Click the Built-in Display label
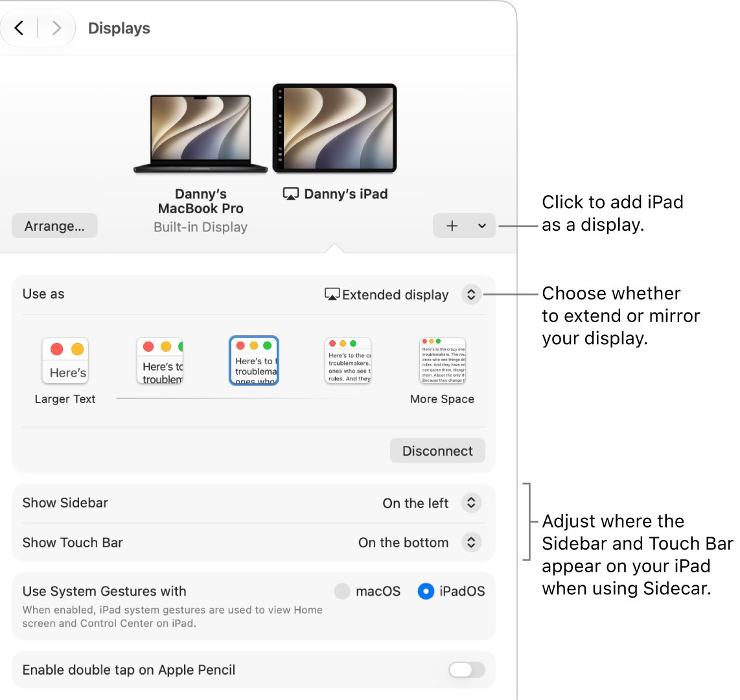Image resolution: width=740 pixels, height=700 pixels. click(x=201, y=227)
